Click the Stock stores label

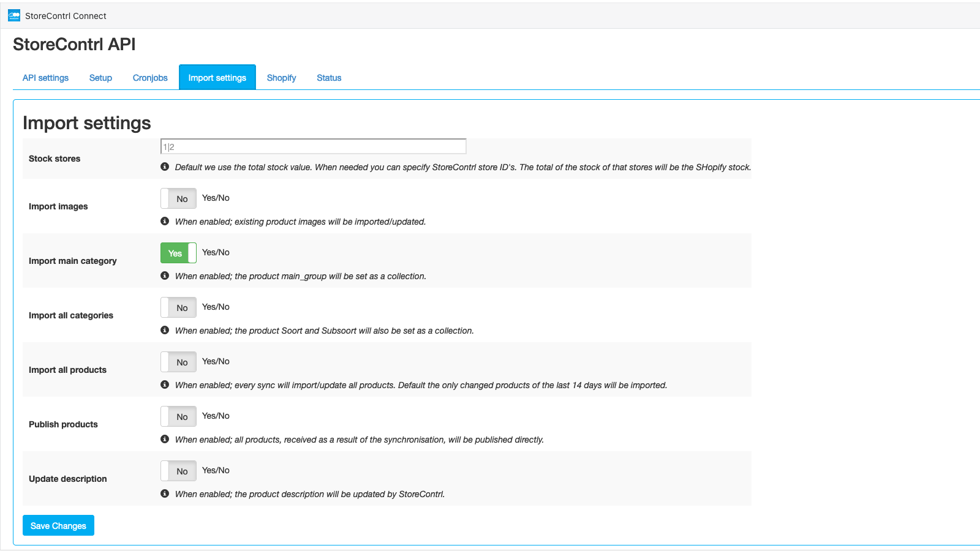(x=55, y=159)
